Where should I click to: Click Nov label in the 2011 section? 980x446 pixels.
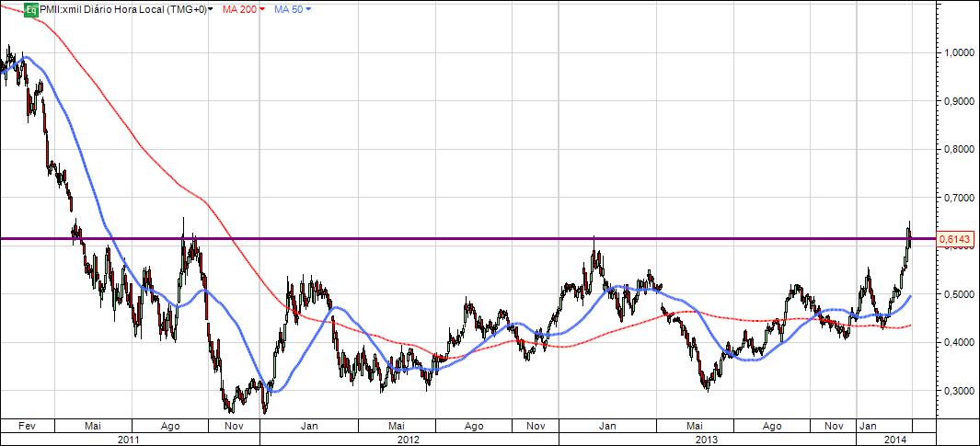[234, 426]
